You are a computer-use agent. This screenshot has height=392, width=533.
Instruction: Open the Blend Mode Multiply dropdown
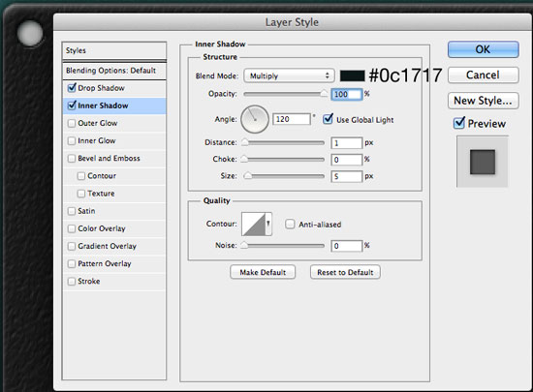(289, 75)
